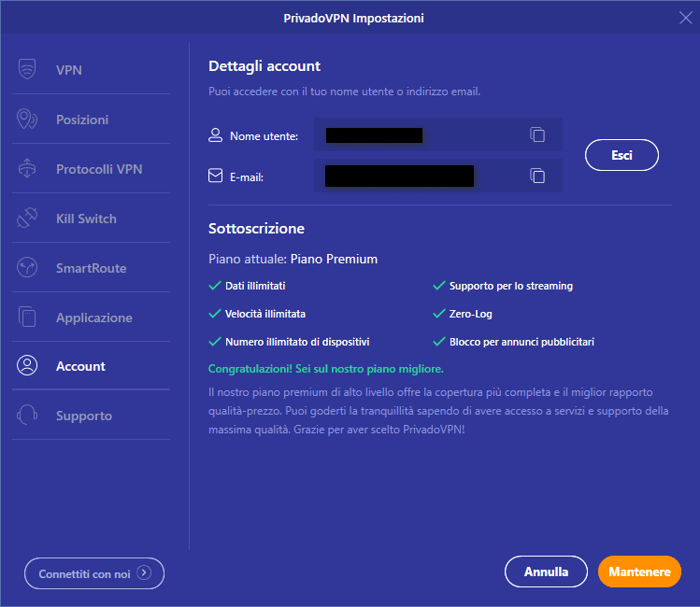Viewport: 700px width, 607px height.
Task: Go to Protocolli VPN settings
Action: tap(99, 169)
